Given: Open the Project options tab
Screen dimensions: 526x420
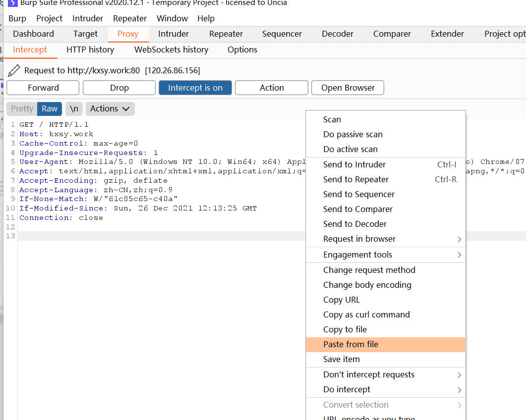Looking at the screenshot, I should tap(505, 34).
